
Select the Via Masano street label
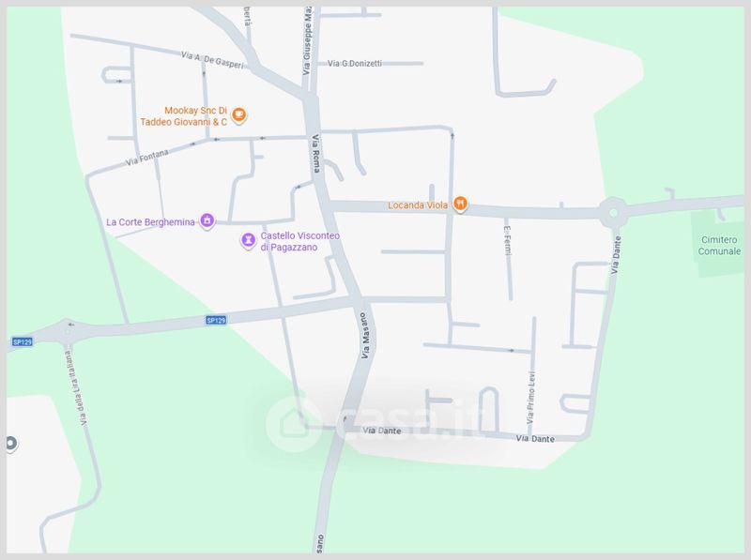tap(365, 336)
